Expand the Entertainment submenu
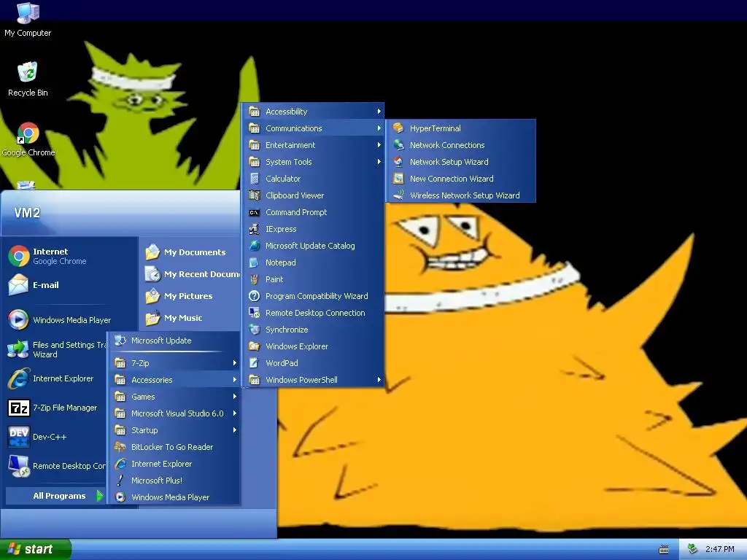Screen dimensions: 747x560 [x=314, y=145]
